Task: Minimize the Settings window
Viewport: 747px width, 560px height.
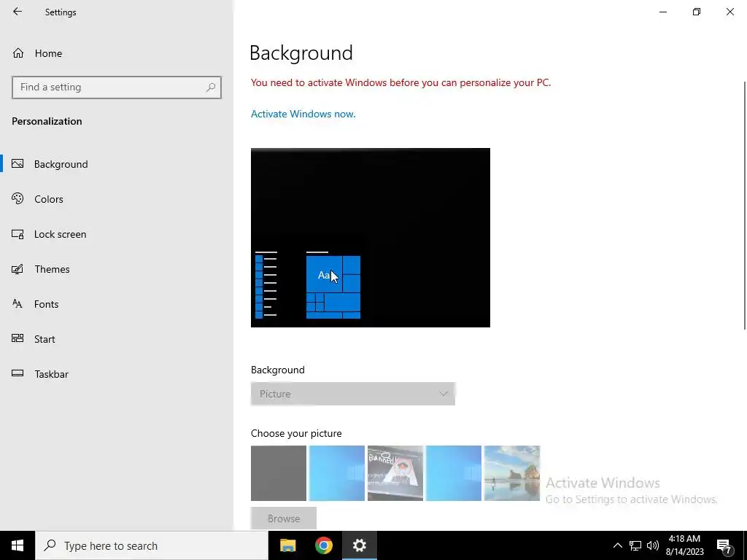Action: (x=662, y=12)
